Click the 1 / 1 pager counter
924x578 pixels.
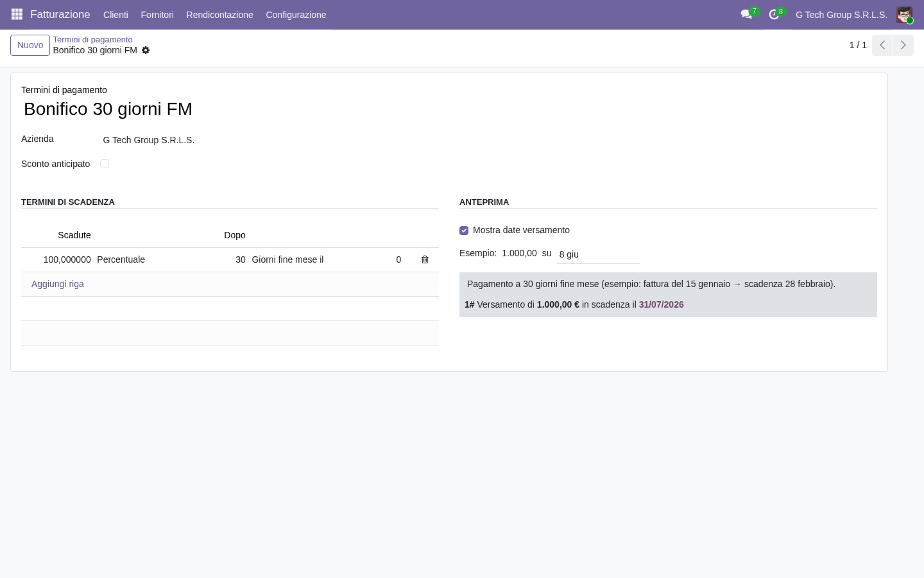[858, 45]
